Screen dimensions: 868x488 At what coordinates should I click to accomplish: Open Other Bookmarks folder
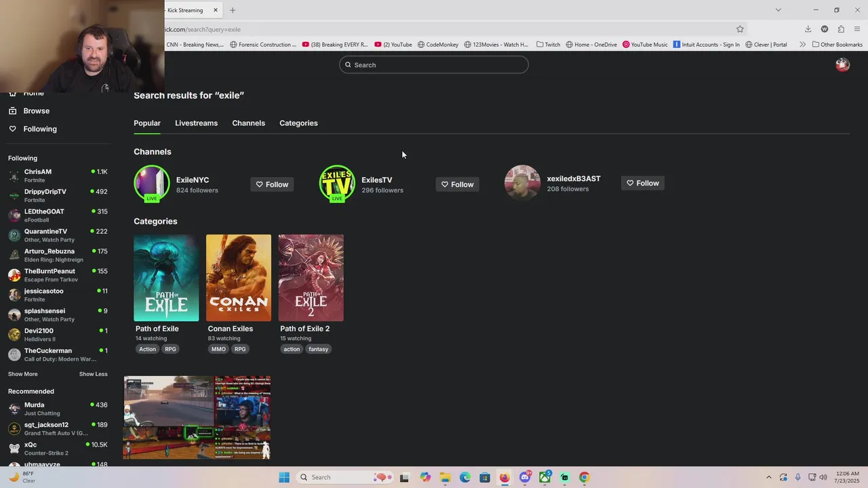pyautogui.click(x=837, y=45)
